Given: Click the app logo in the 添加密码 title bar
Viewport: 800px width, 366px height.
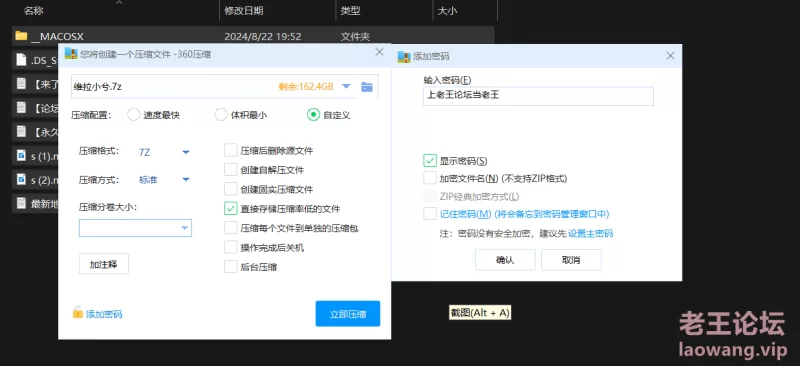Looking at the screenshot, I should 404,56.
